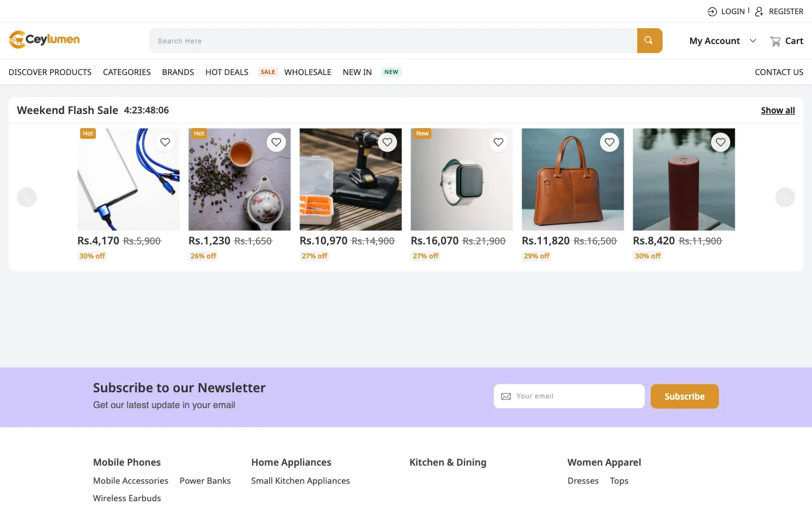Image resolution: width=812 pixels, height=508 pixels.
Task: Open Mobile Accessories footer link
Action: 131,481
